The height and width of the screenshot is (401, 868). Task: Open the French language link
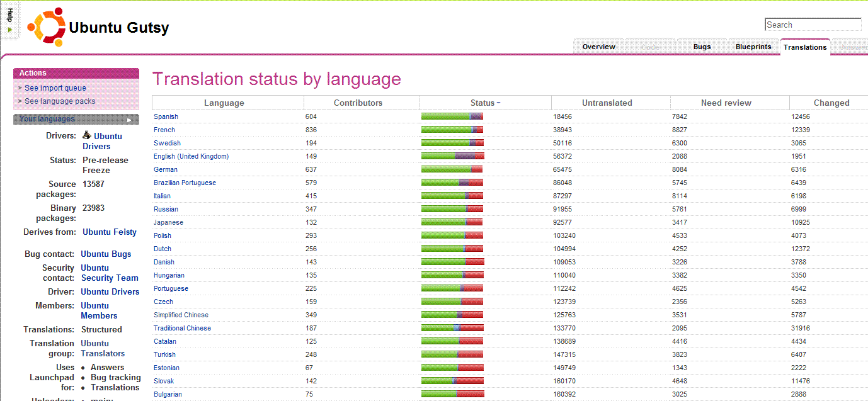pyautogui.click(x=164, y=130)
